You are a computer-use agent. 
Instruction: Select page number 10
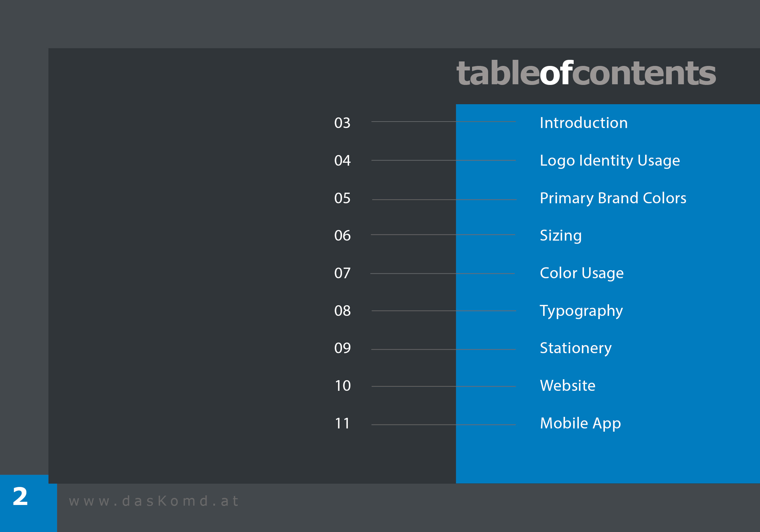click(342, 386)
